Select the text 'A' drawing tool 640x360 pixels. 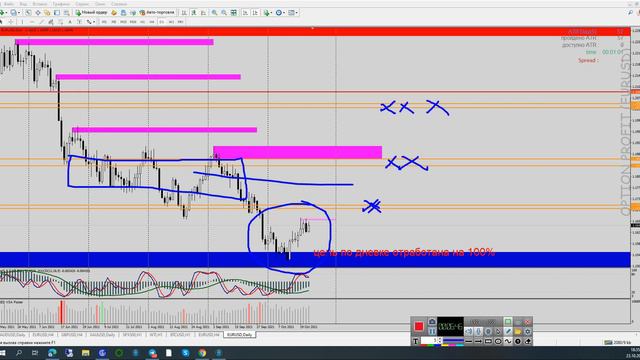(70, 22)
